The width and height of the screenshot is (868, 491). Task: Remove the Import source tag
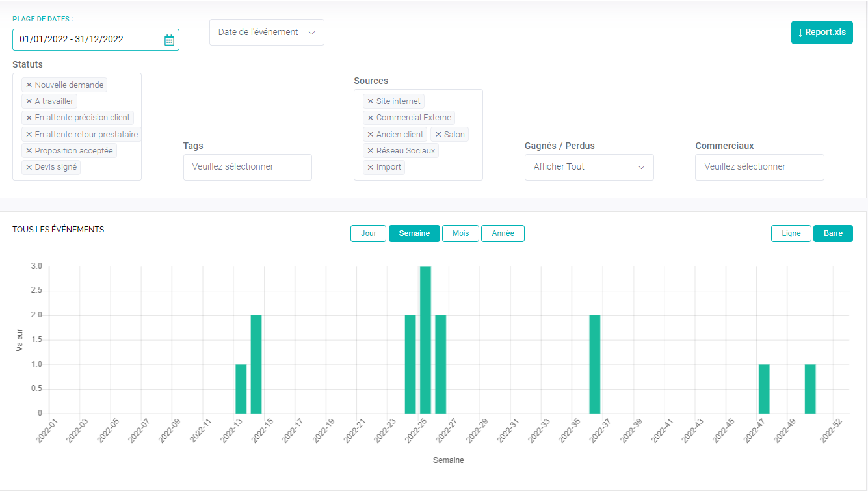pos(370,167)
